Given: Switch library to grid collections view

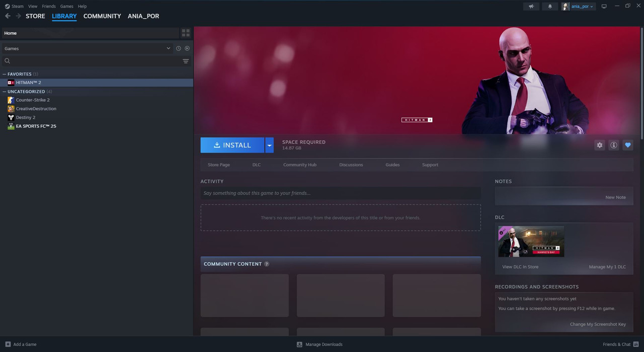Looking at the screenshot, I should 186,33.
